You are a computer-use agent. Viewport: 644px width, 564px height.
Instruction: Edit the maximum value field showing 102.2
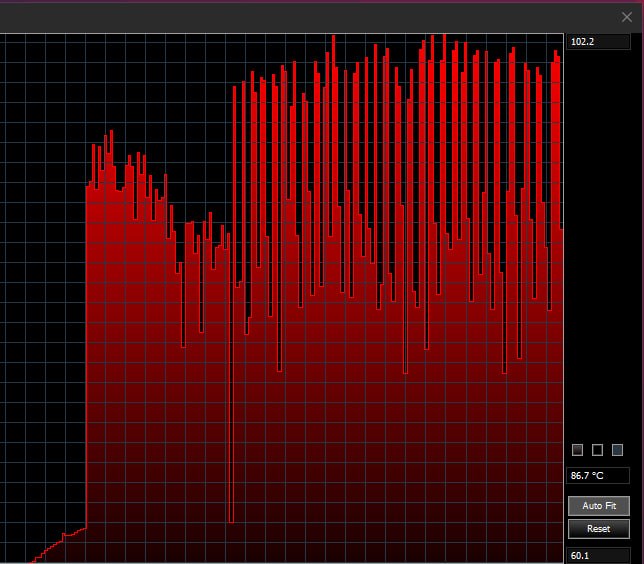pyautogui.click(x=598, y=41)
